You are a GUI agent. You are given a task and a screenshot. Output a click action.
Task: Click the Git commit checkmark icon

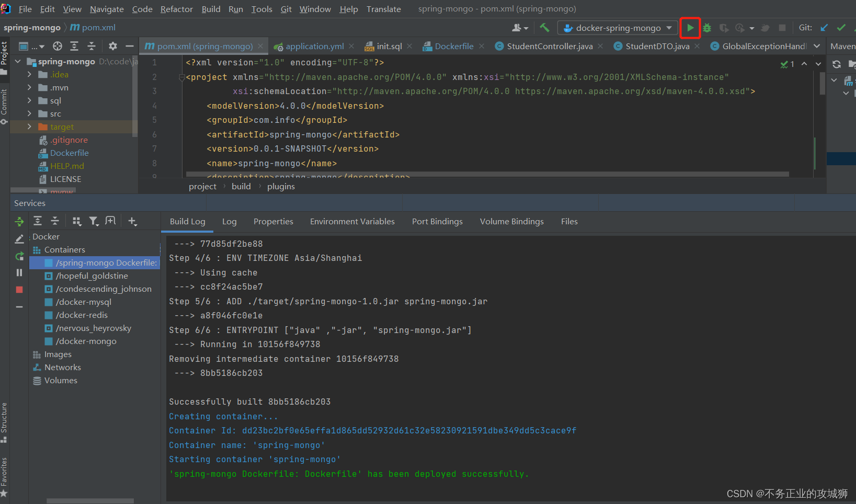coord(841,28)
